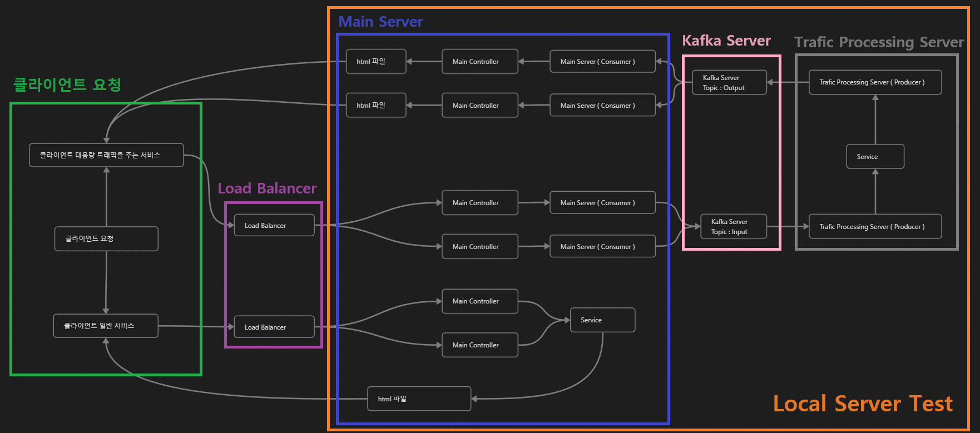Image resolution: width=980 pixels, height=433 pixels.
Task: Select the topmost Main Controller node
Action: tap(480, 61)
